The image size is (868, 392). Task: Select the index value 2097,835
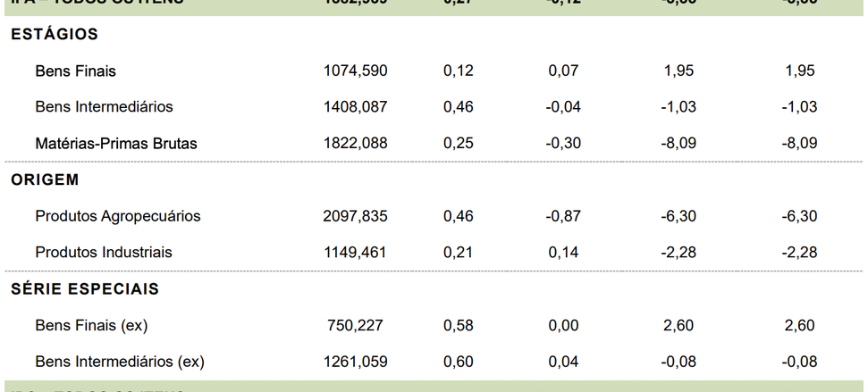point(355,216)
